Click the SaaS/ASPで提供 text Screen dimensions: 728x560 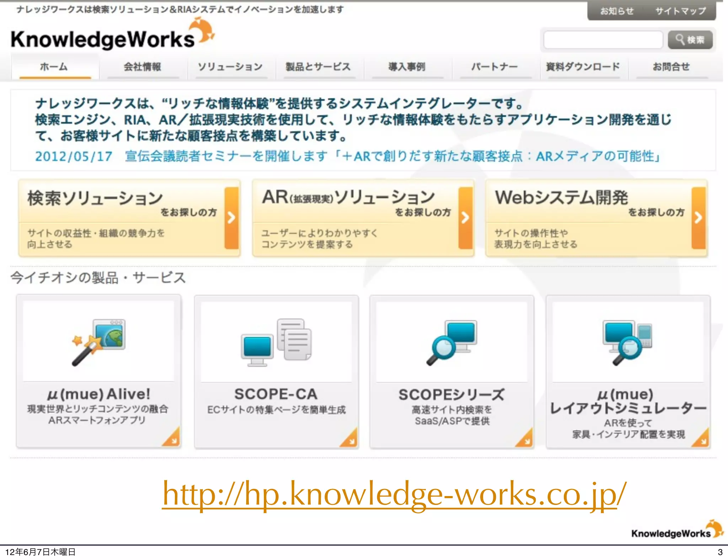point(452,421)
